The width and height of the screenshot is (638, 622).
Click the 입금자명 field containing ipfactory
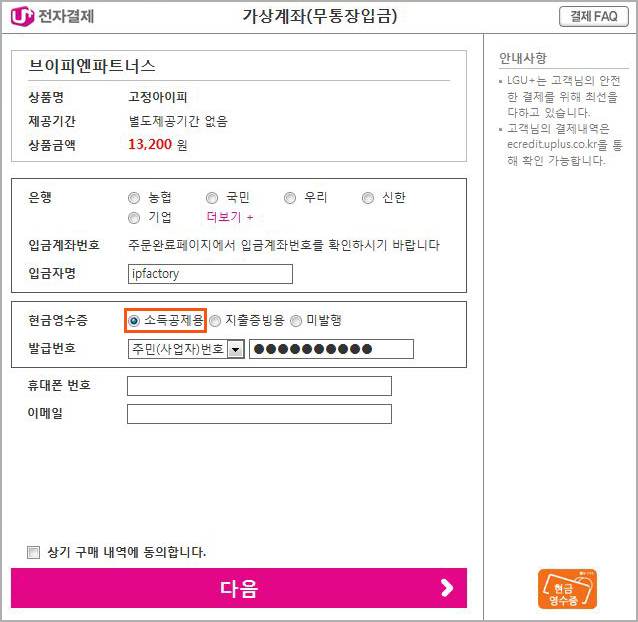click(210, 274)
